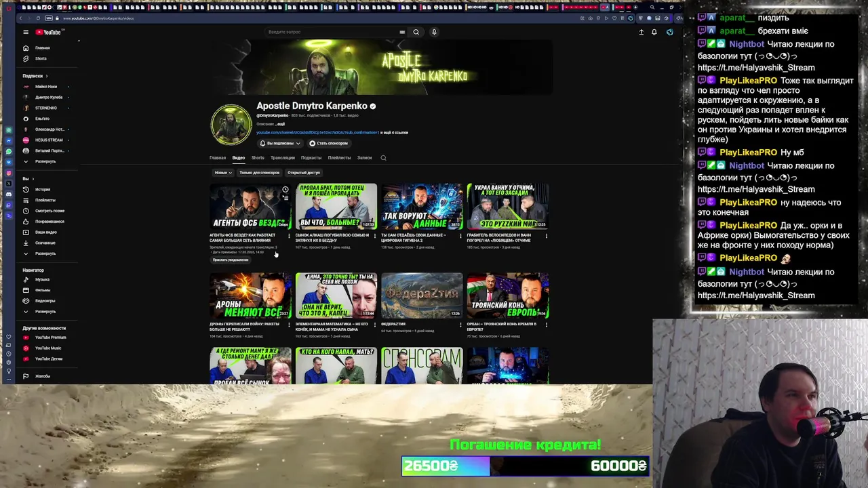The image size is (868, 488).
Task: Open Ваши видео in the sidebar
Action: pos(45,232)
